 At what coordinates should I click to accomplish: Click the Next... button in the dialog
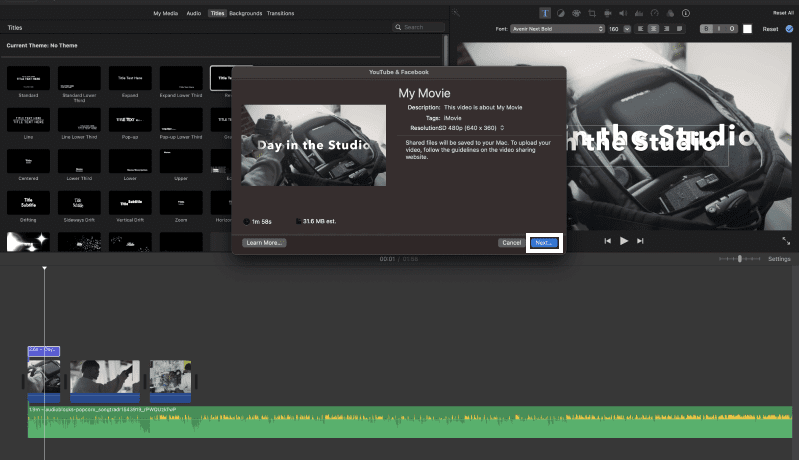(x=544, y=243)
